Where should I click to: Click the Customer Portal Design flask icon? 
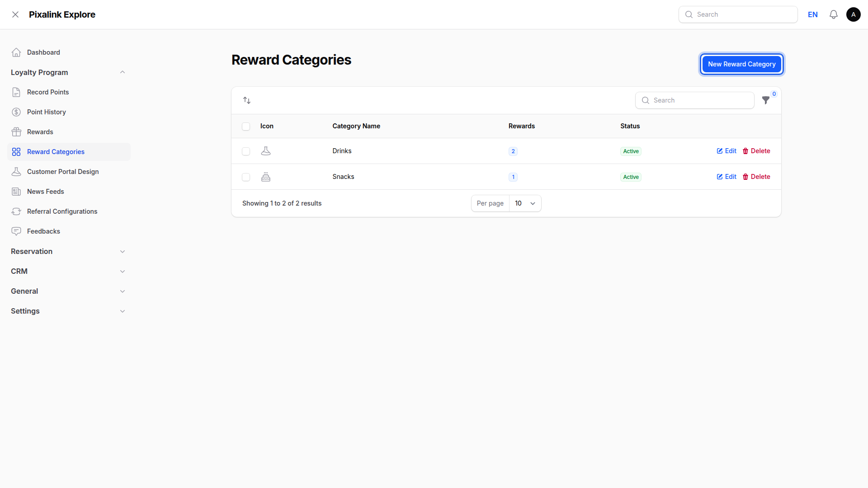16,172
